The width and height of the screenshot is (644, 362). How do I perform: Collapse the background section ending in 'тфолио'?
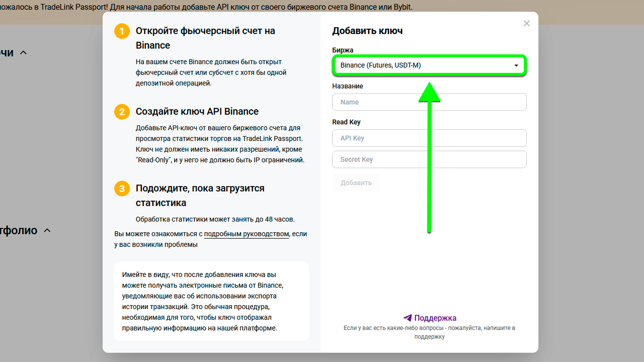point(47,230)
